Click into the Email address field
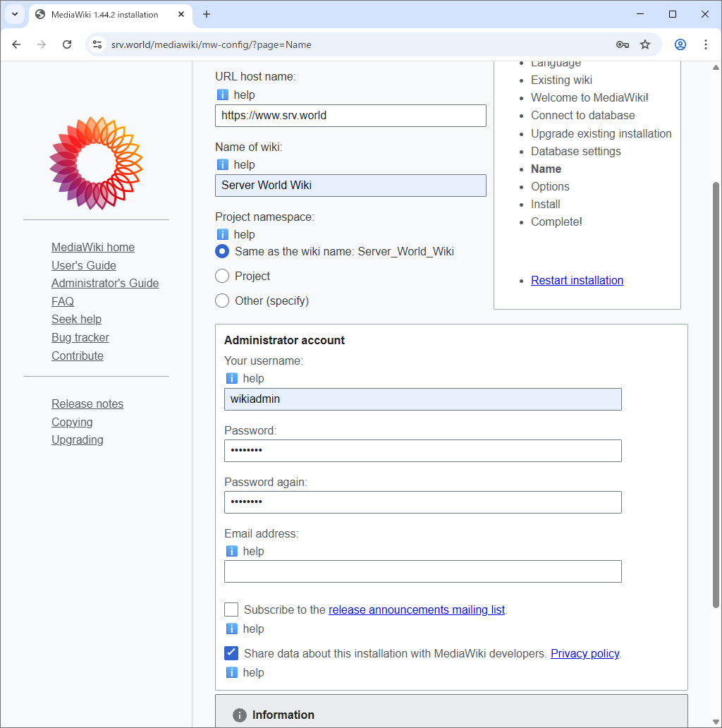 [422, 571]
